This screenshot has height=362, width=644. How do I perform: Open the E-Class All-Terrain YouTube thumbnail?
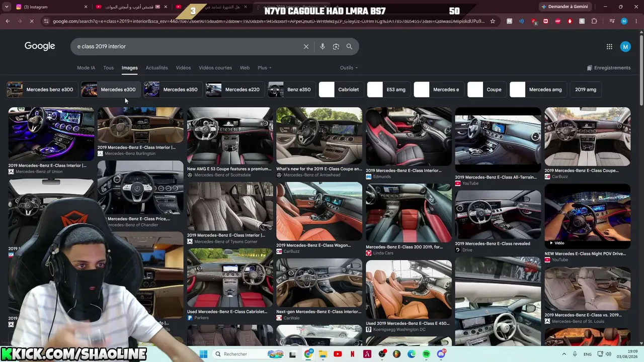(x=498, y=140)
